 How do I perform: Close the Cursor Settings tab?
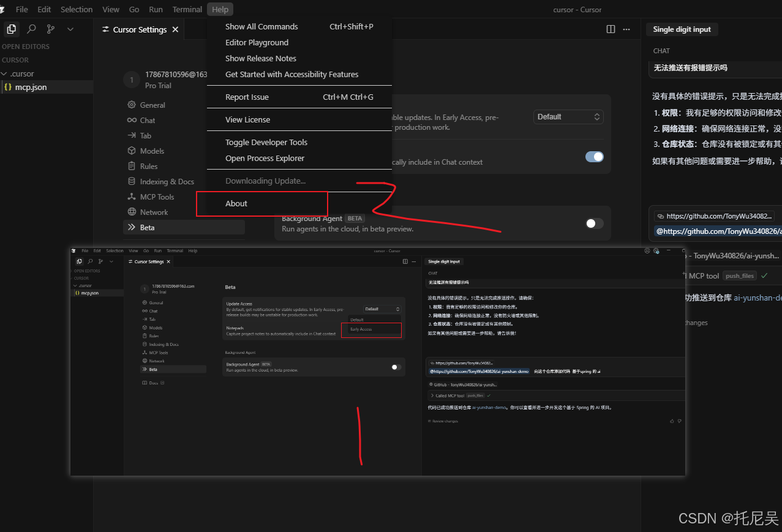point(175,29)
